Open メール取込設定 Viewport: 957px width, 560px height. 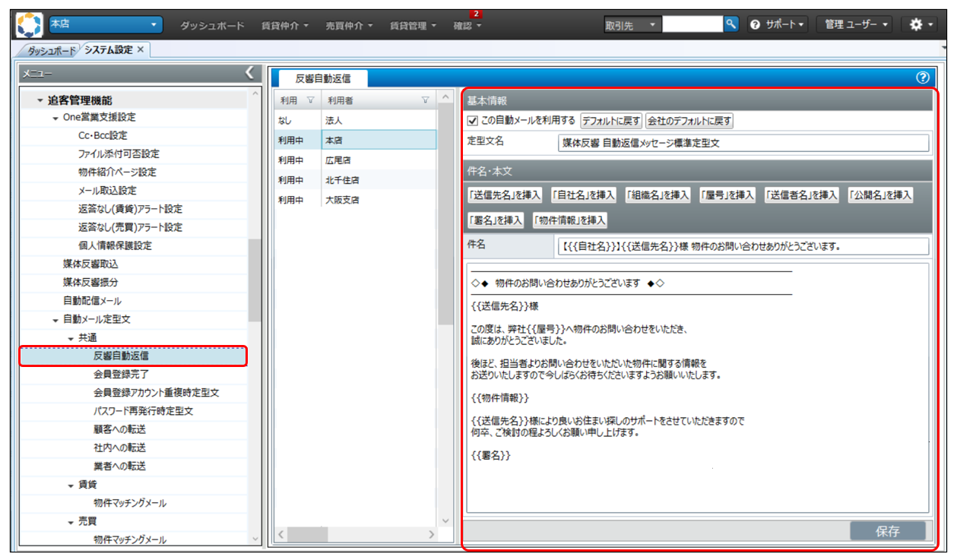click(107, 190)
